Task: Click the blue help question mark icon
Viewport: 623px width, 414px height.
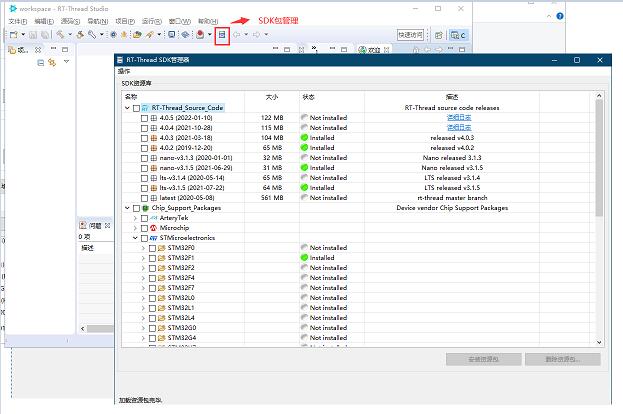Action: (x=560, y=16)
